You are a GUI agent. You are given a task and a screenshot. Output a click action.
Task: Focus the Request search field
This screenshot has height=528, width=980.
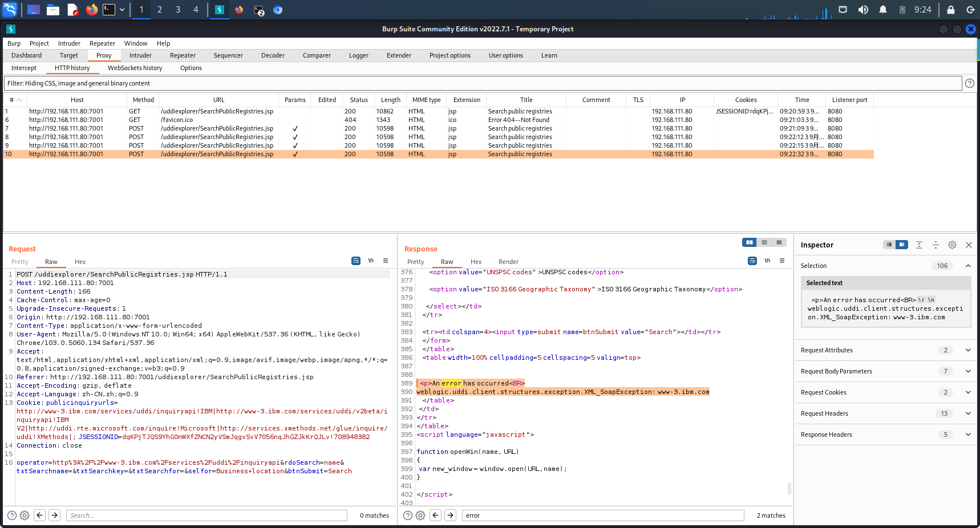click(x=206, y=515)
